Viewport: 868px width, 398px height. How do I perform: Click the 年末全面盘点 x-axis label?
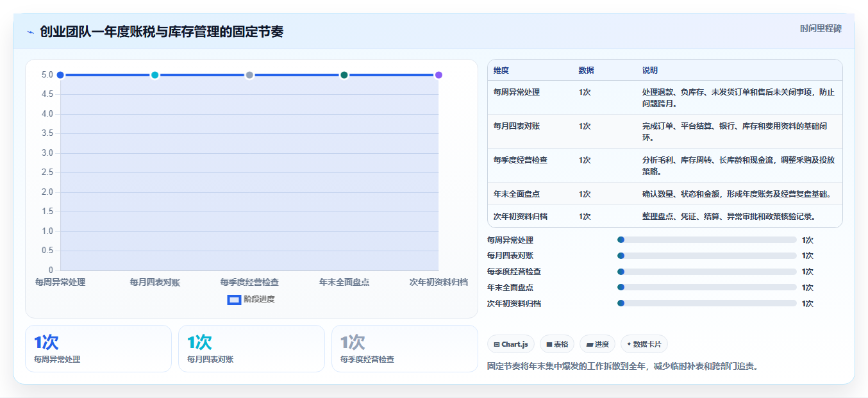pos(344,282)
